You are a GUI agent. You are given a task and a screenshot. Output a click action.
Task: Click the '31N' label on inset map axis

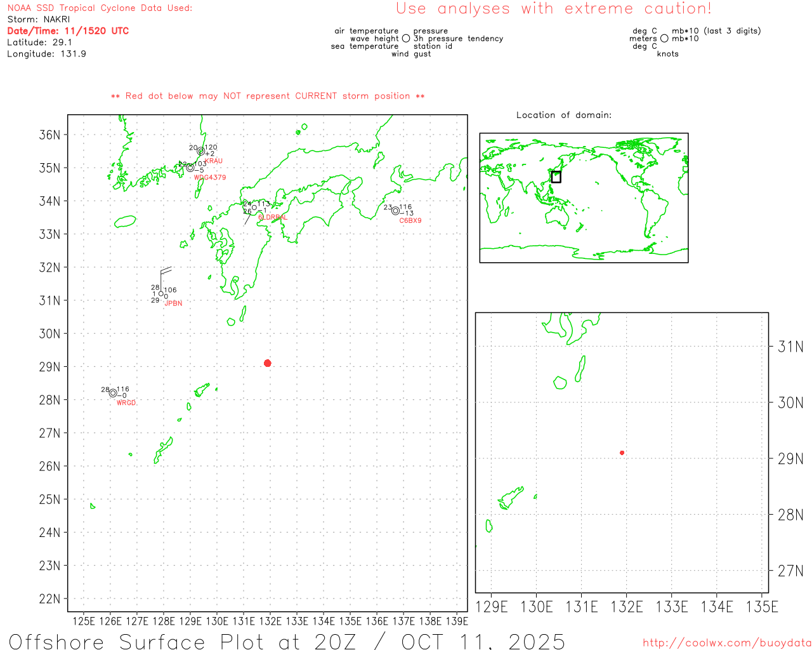(790, 347)
